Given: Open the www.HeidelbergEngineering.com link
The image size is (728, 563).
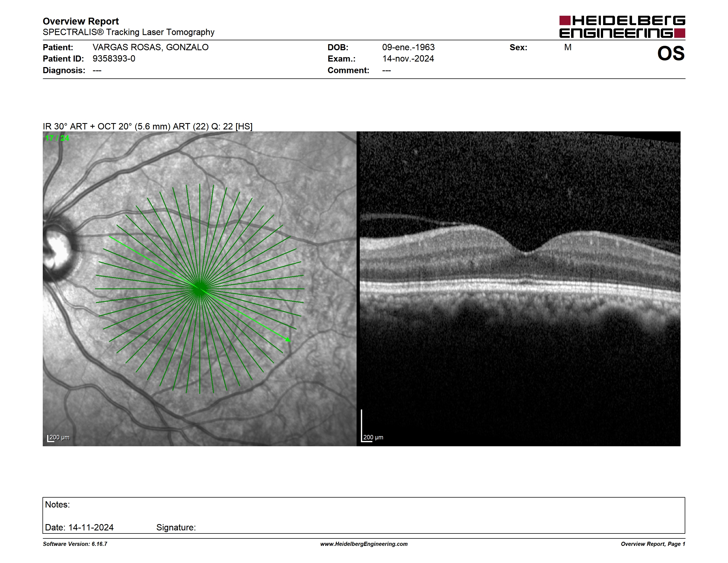Looking at the screenshot, I should pos(364,544).
